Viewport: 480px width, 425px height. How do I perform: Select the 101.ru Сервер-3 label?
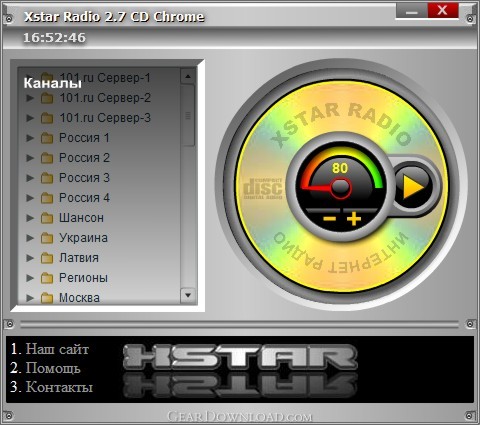(105, 118)
